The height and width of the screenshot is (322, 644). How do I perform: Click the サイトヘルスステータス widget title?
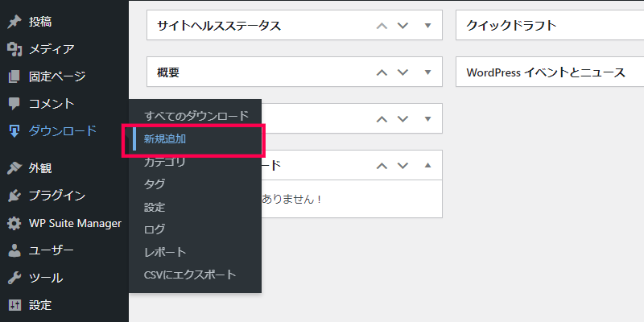(x=219, y=26)
